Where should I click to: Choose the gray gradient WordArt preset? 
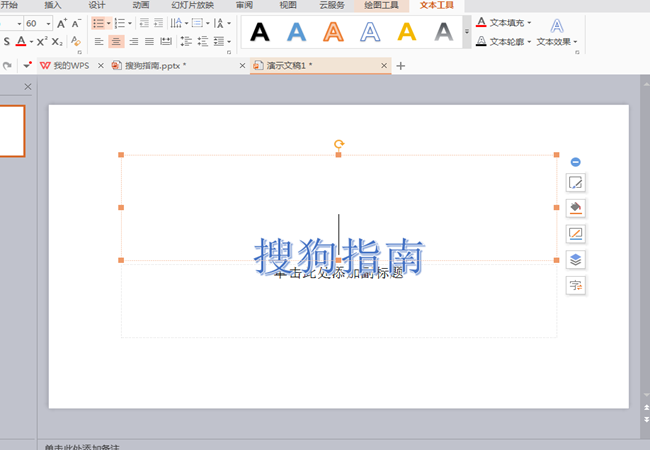click(444, 32)
